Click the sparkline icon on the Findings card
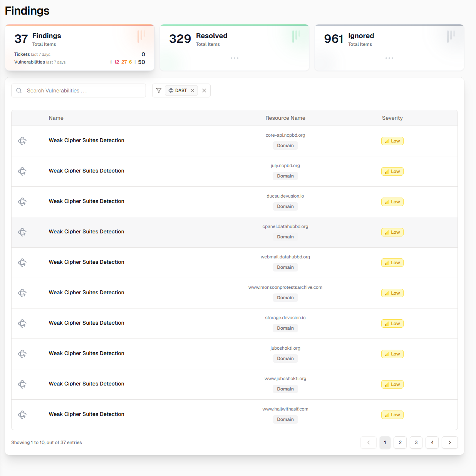Image resolution: width=476 pixels, height=476 pixels. tap(141, 37)
